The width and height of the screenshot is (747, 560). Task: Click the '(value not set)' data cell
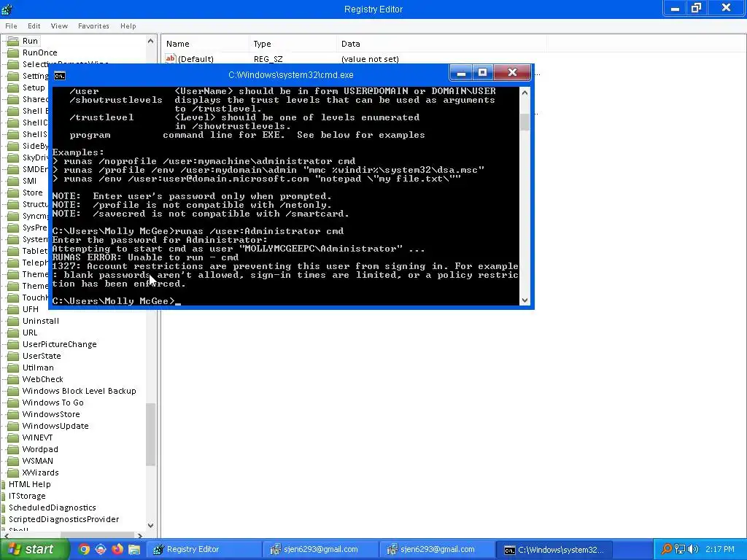[x=370, y=59]
